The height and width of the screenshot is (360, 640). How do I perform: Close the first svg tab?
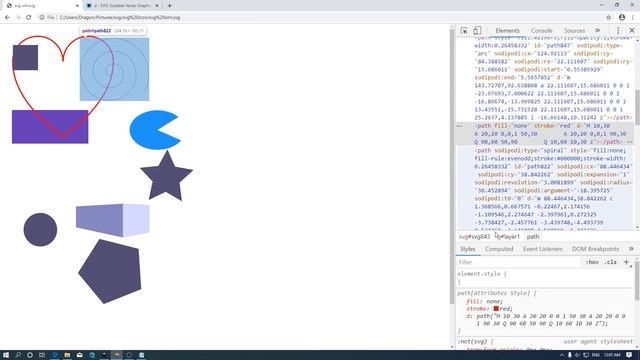point(77,6)
